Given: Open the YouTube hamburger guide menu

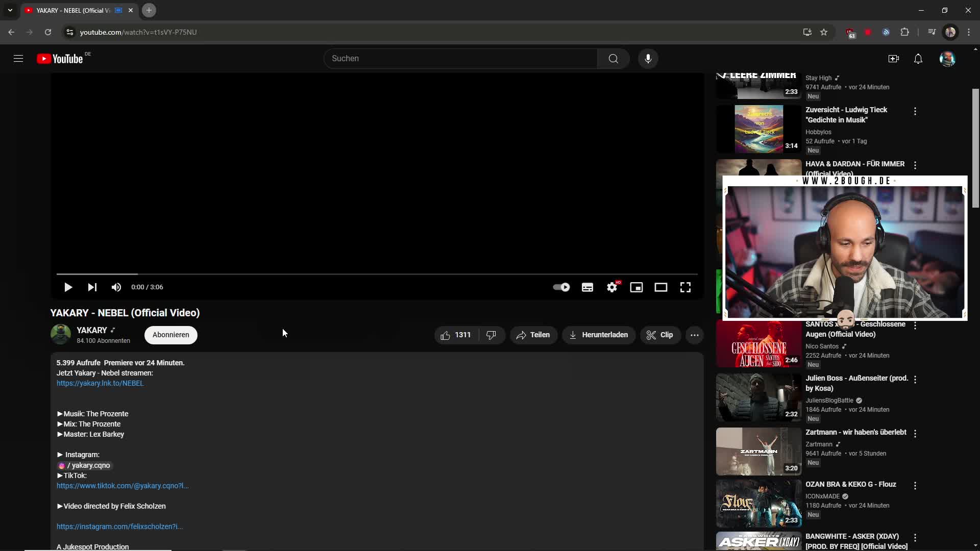Looking at the screenshot, I should 18,59.
